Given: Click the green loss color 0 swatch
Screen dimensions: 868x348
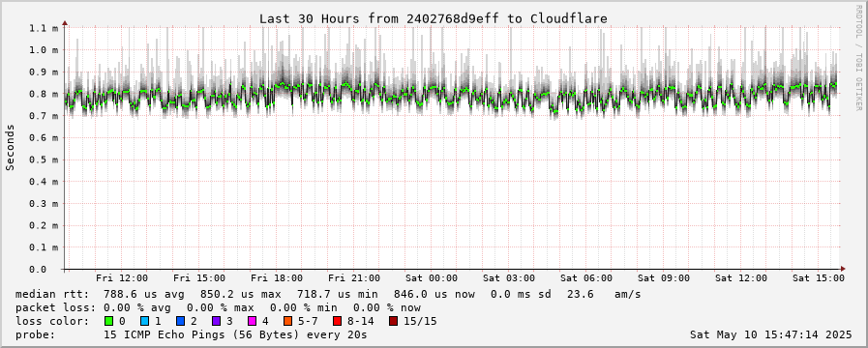Looking at the screenshot, I should tap(108, 321).
